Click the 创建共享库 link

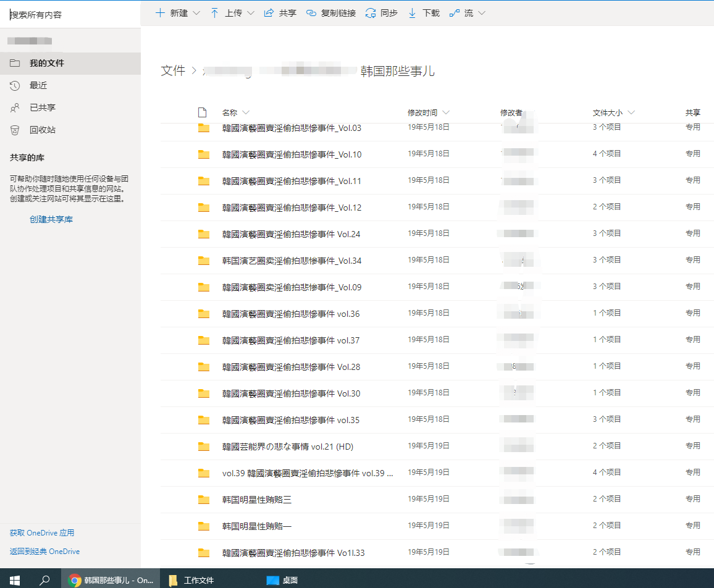[x=51, y=219]
